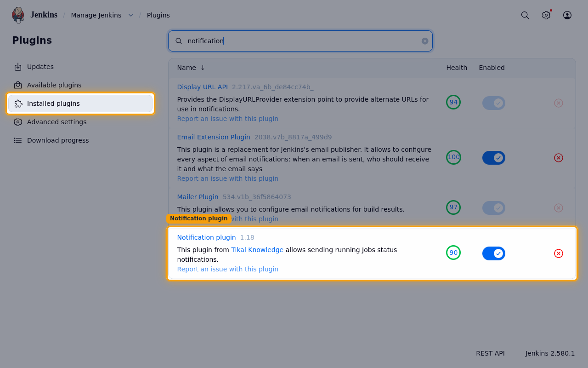
Task: Click the Jenkins title text in header
Action: 44,15
